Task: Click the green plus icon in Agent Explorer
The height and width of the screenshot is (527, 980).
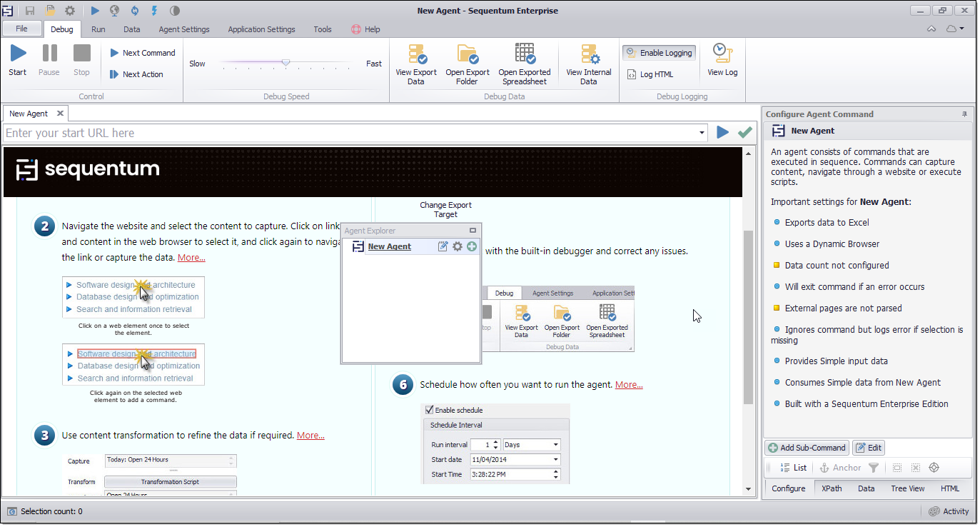Action: point(472,246)
